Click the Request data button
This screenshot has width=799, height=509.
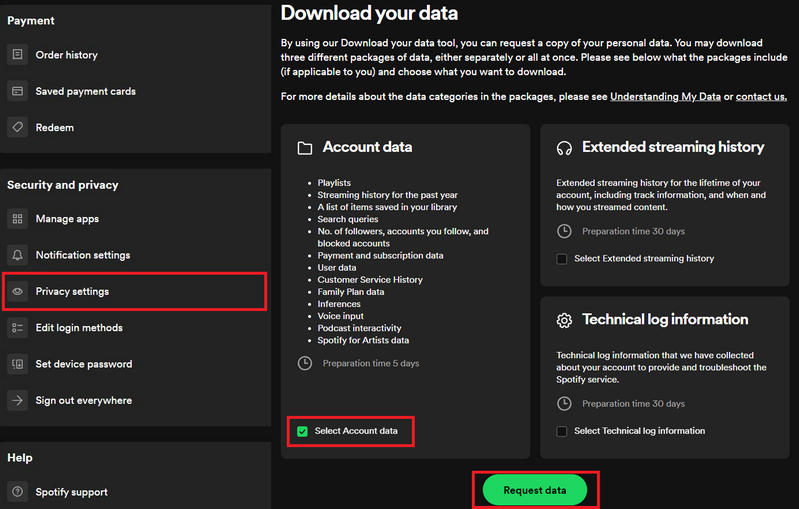(535, 490)
